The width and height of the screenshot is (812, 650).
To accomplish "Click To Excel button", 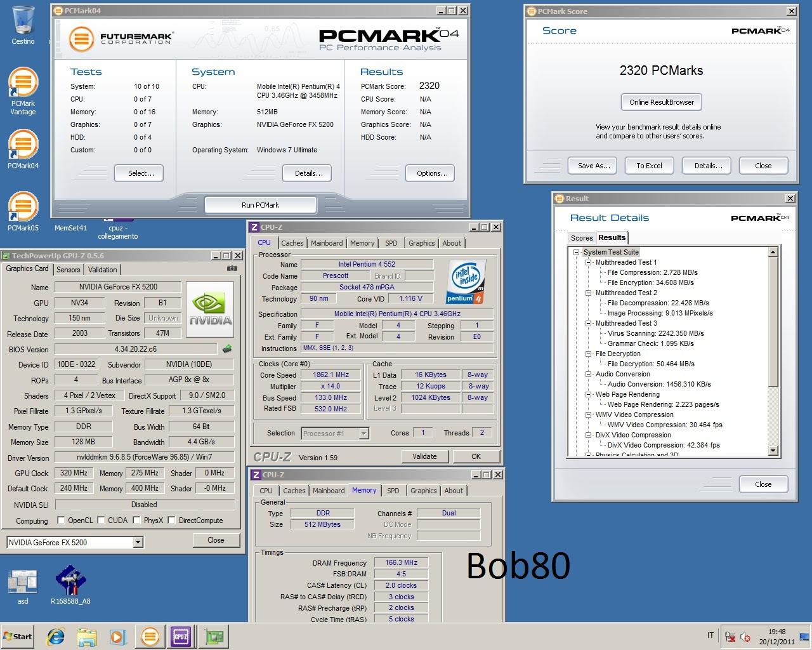I will pos(649,166).
